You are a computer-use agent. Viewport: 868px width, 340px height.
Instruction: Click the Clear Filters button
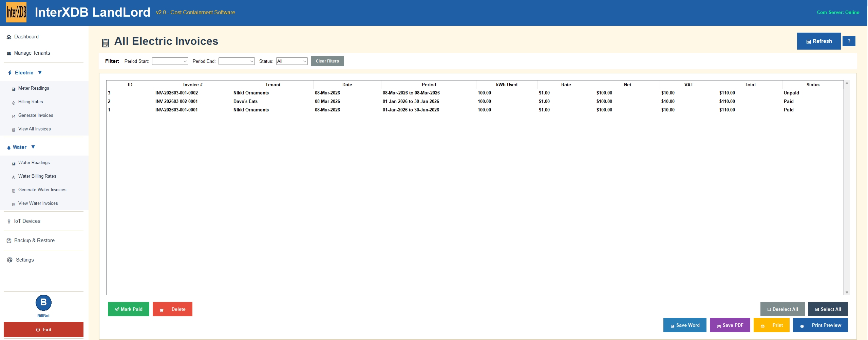pyautogui.click(x=327, y=61)
